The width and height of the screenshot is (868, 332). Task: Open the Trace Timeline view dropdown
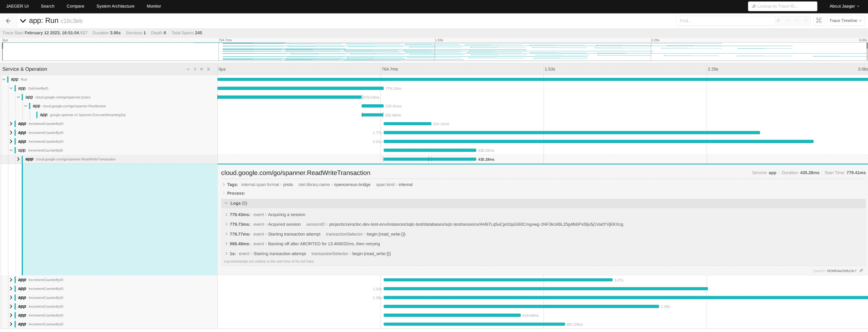click(x=845, y=21)
